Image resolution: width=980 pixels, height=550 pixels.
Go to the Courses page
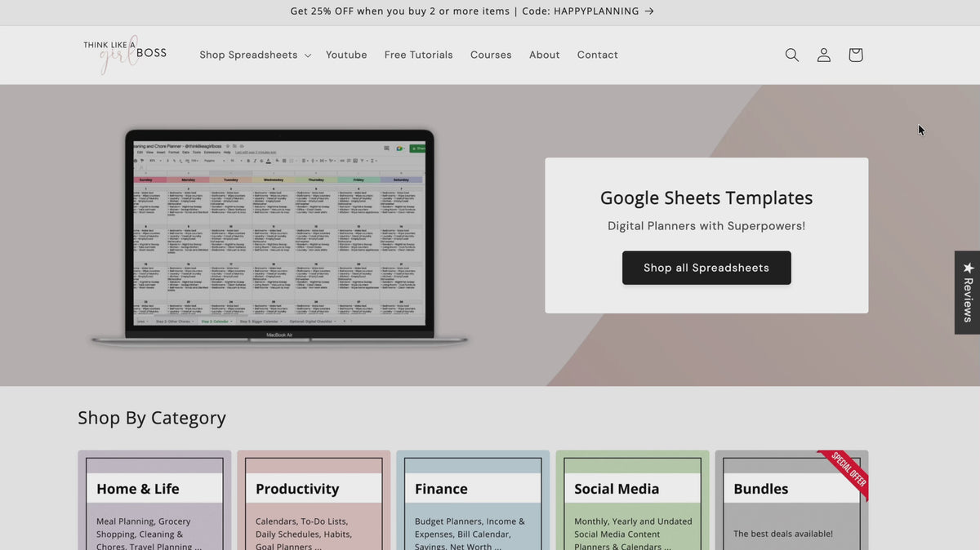(491, 55)
